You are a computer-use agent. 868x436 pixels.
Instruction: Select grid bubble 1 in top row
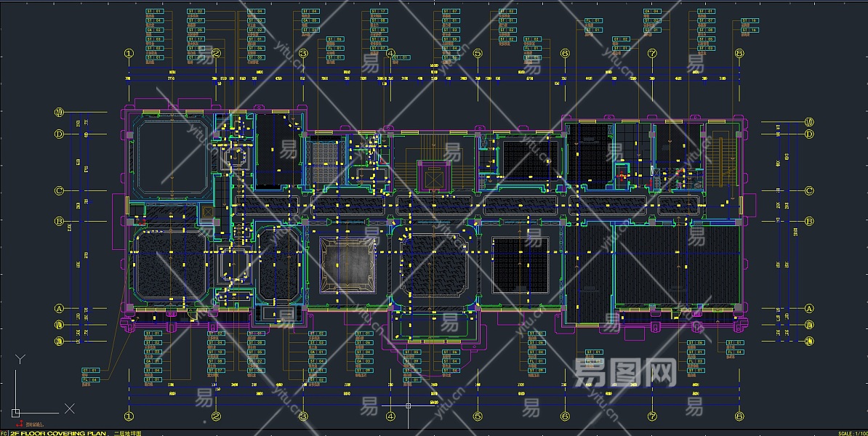129,54
